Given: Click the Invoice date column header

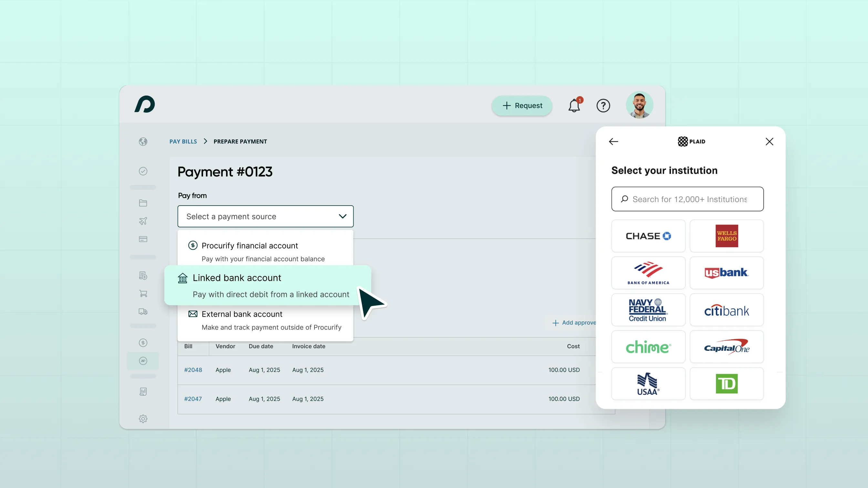Looking at the screenshot, I should (309, 346).
